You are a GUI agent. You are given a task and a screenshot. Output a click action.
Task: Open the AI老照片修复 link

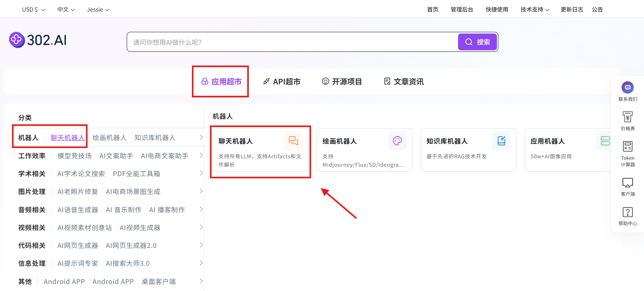coord(78,192)
